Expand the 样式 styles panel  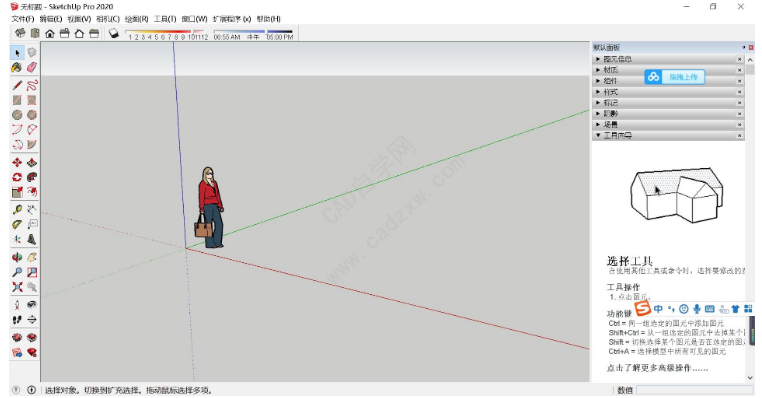click(x=668, y=92)
